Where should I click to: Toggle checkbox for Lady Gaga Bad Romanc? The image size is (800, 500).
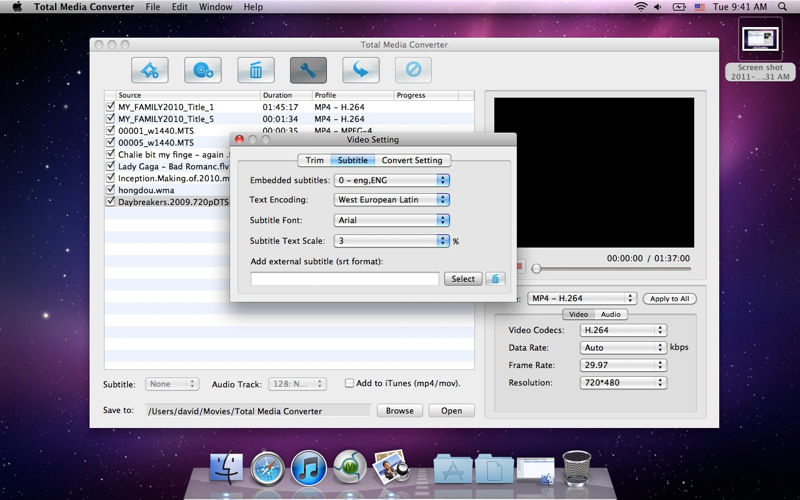(110, 165)
